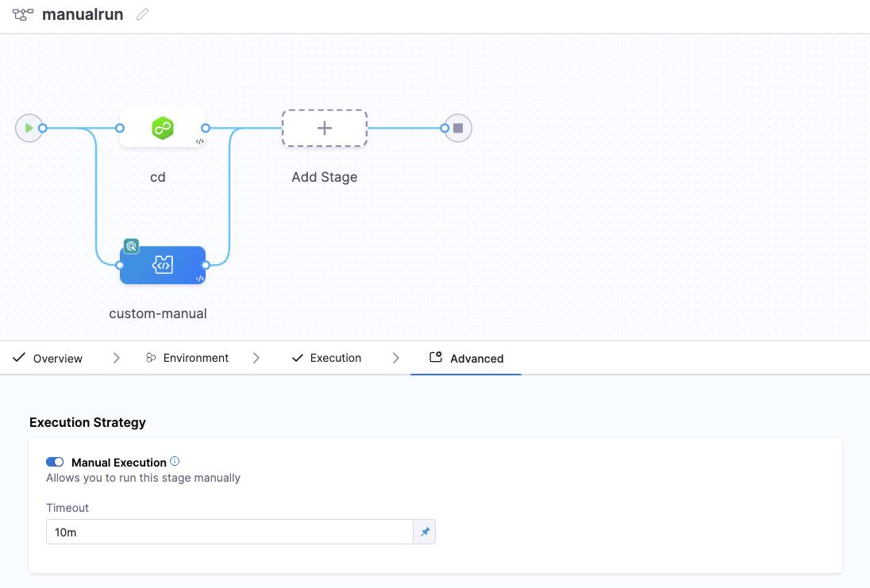
Task: Click the pin icon beside Timeout field
Action: point(425,532)
